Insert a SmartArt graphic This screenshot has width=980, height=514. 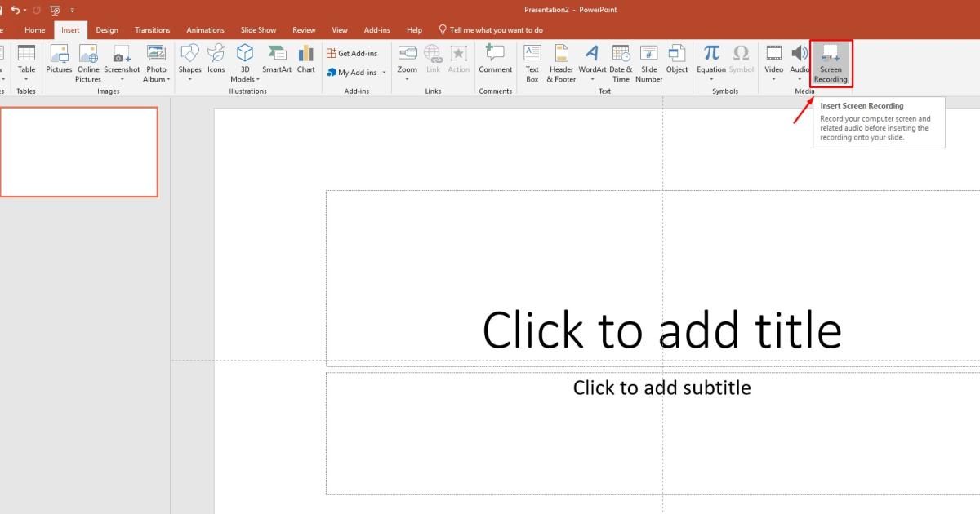pos(276,63)
